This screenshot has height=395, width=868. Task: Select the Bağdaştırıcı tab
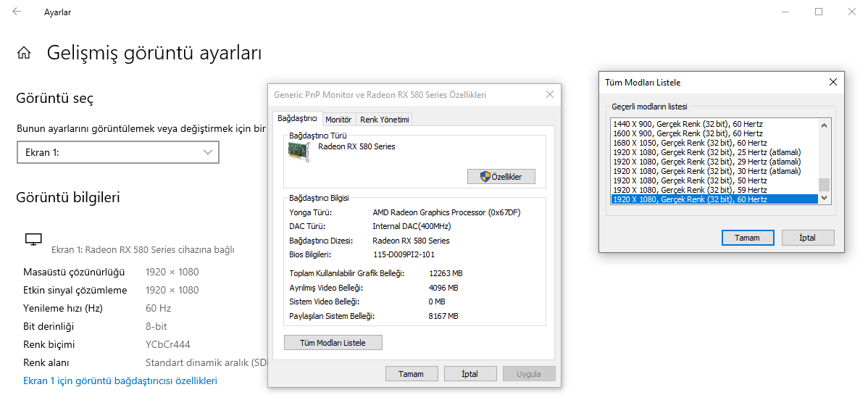[297, 119]
